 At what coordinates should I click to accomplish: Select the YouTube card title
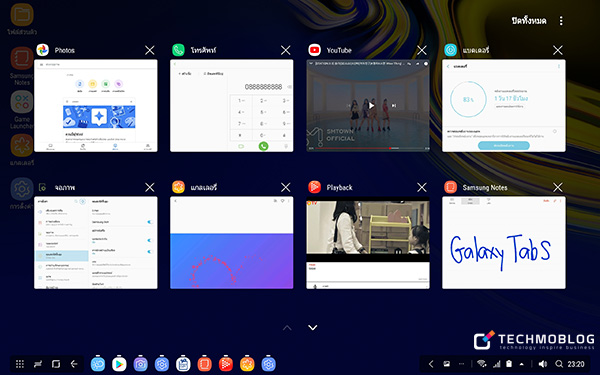click(339, 50)
